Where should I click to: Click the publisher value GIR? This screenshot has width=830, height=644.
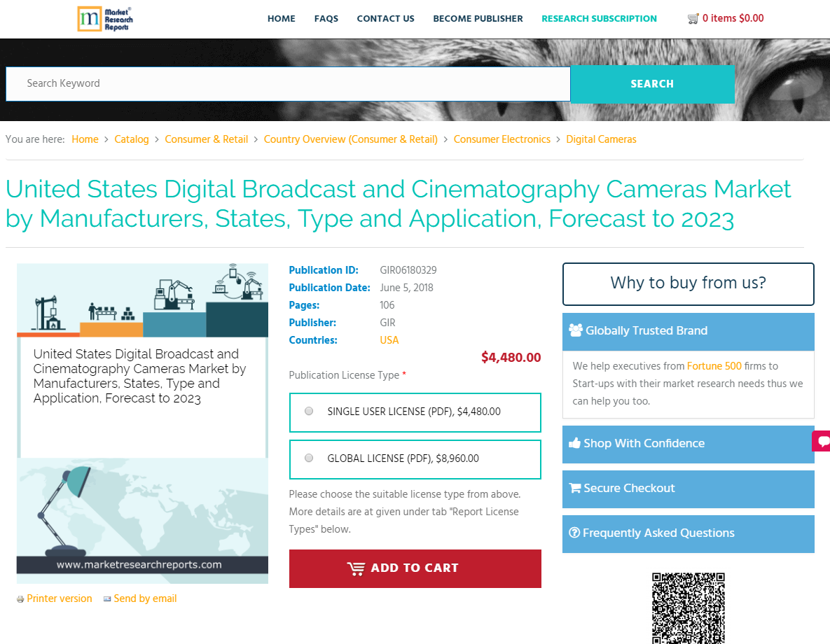coord(387,323)
